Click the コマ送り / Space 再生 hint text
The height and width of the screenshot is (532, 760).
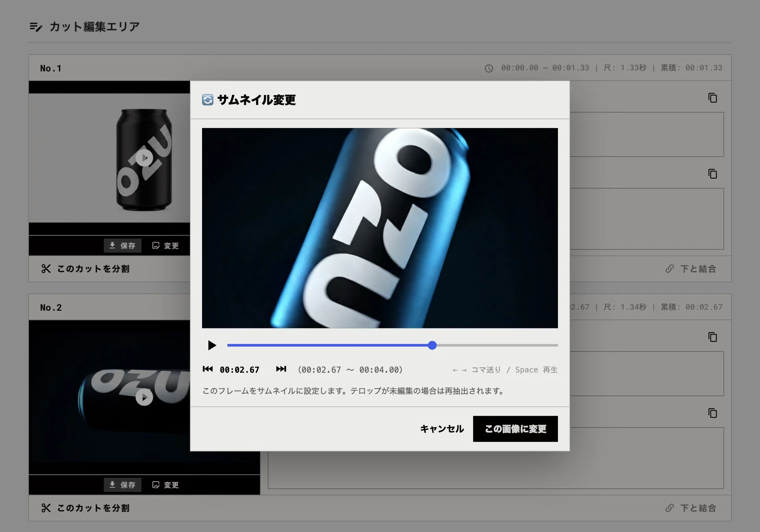coord(505,370)
